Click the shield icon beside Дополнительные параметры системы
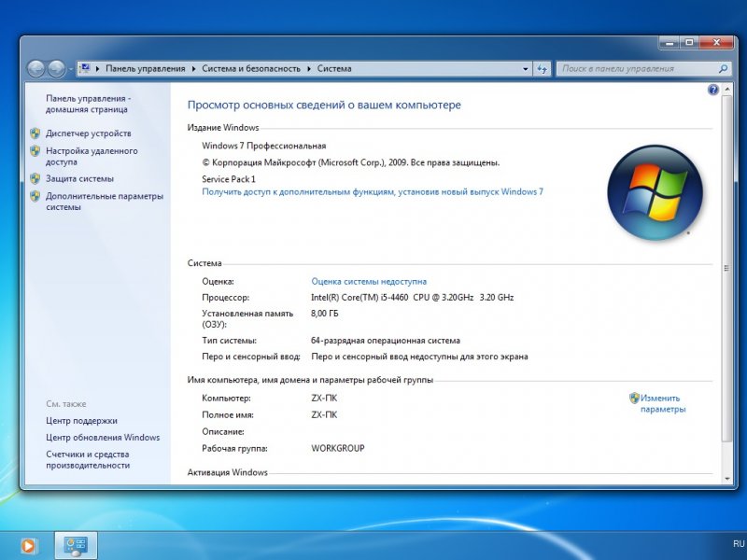This screenshot has width=747, height=560. pyautogui.click(x=35, y=196)
